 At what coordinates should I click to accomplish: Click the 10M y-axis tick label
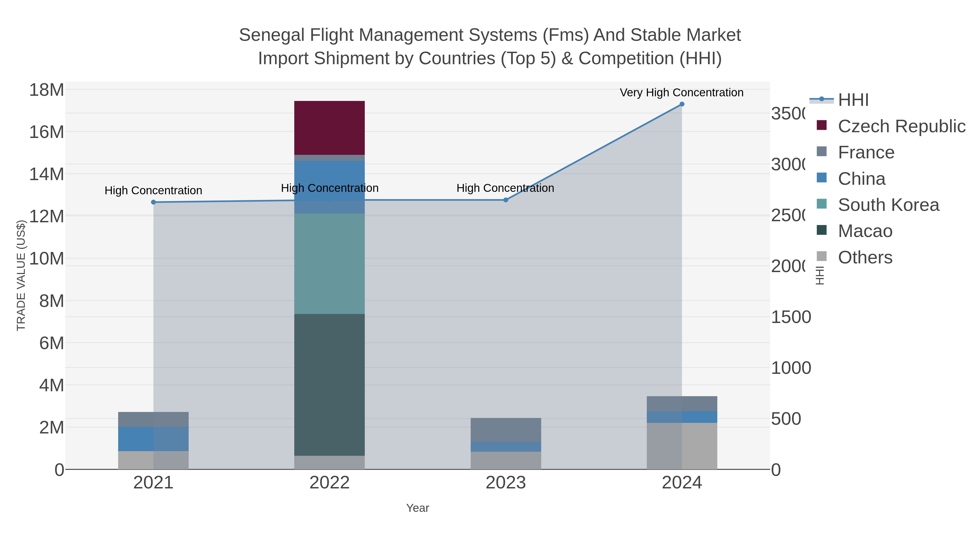(x=47, y=259)
